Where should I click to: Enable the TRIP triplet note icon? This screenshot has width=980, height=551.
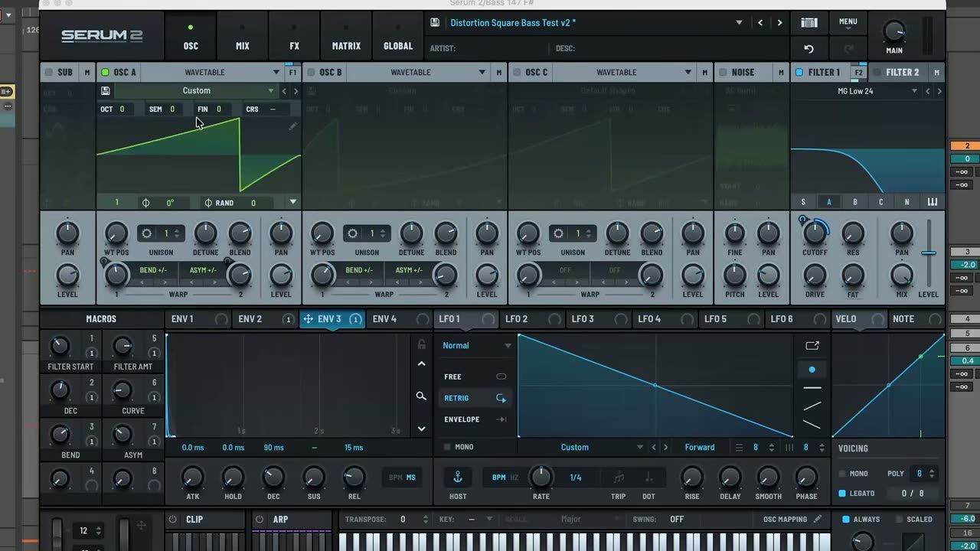point(619,478)
